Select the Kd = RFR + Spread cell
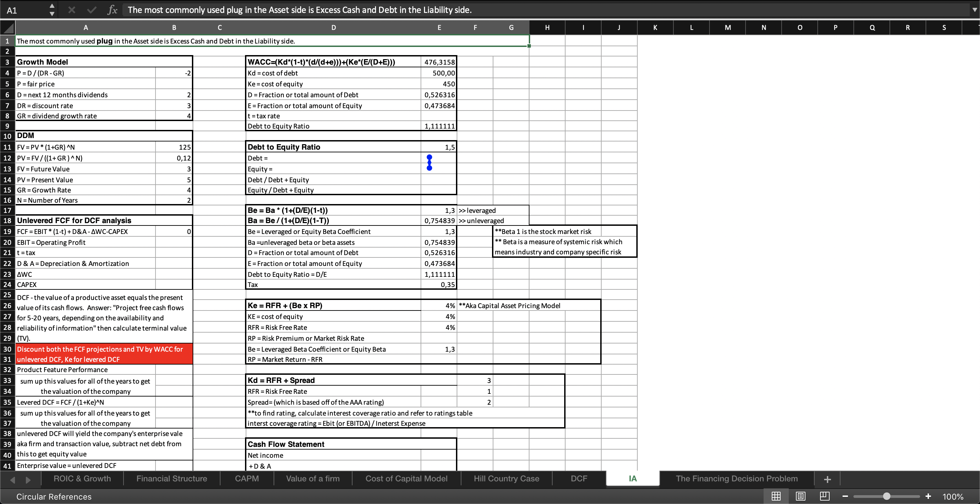Viewport: 980px width, 504px height. point(333,381)
